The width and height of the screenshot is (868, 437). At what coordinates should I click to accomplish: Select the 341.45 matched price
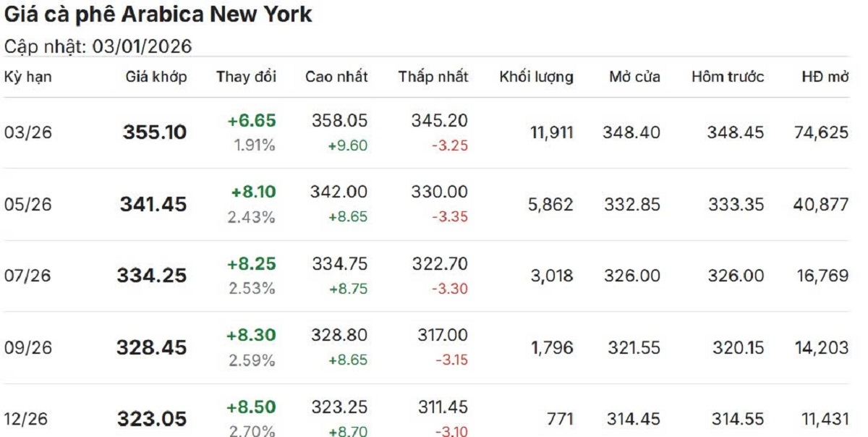(153, 205)
